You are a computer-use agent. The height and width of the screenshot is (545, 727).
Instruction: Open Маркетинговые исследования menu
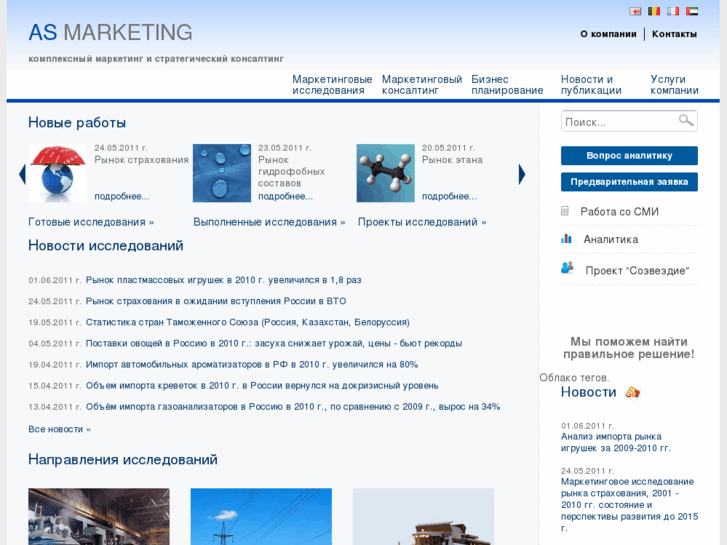click(332, 85)
